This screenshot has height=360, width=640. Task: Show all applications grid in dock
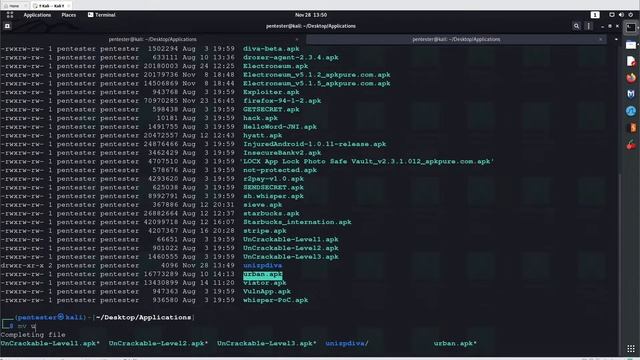[x=631, y=349]
